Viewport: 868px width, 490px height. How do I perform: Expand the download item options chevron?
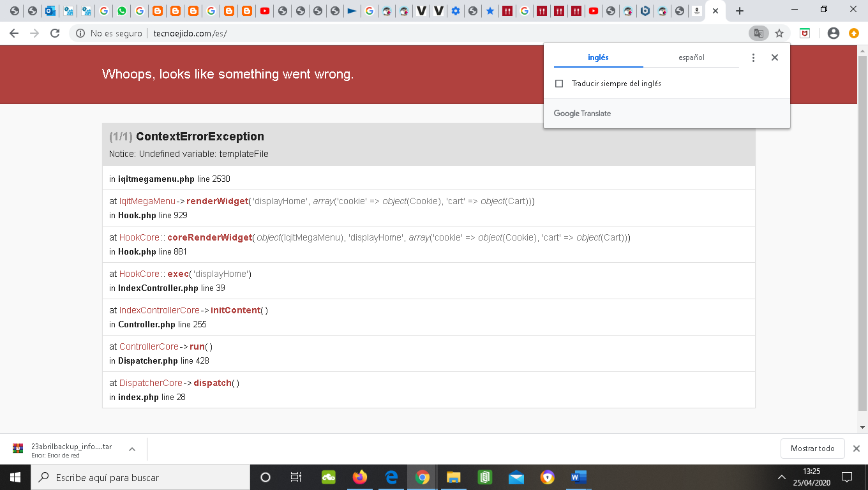(132, 449)
